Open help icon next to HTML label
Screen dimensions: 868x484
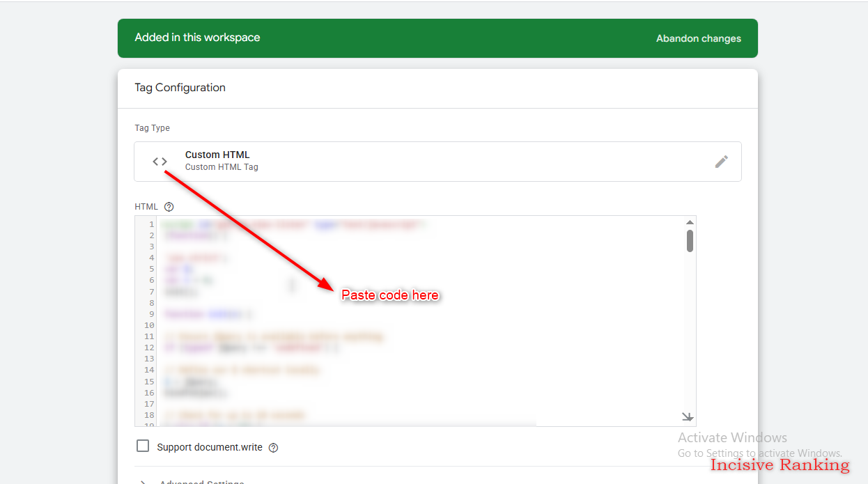point(169,207)
